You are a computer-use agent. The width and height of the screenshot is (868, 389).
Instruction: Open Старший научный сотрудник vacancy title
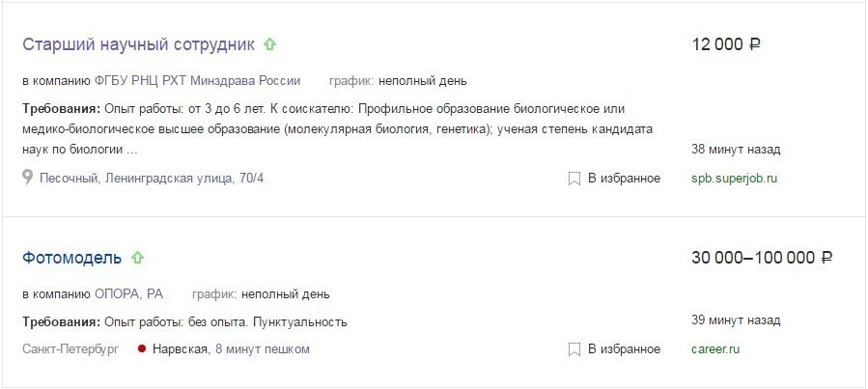(138, 44)
